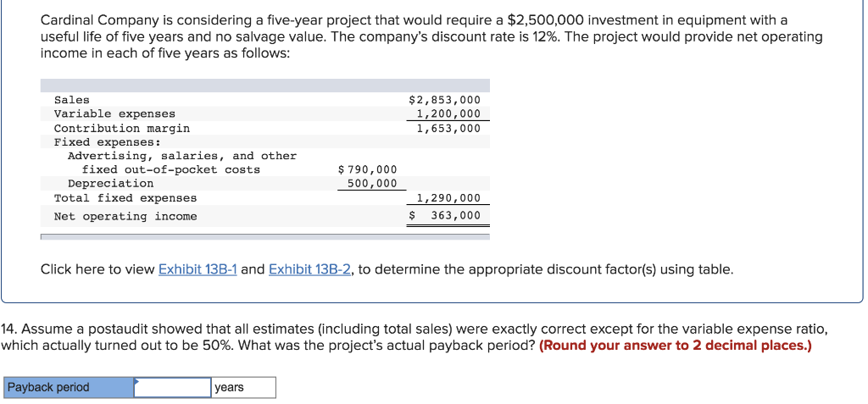868x404 pixels.
Task: Click the Payback period answer input box
Action: pos(173,387)
